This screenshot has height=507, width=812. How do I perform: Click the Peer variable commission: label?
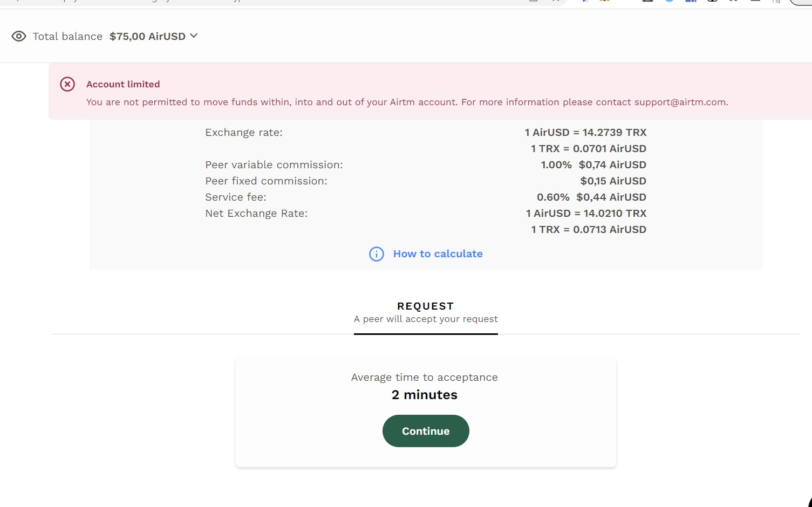coord(274,165)
